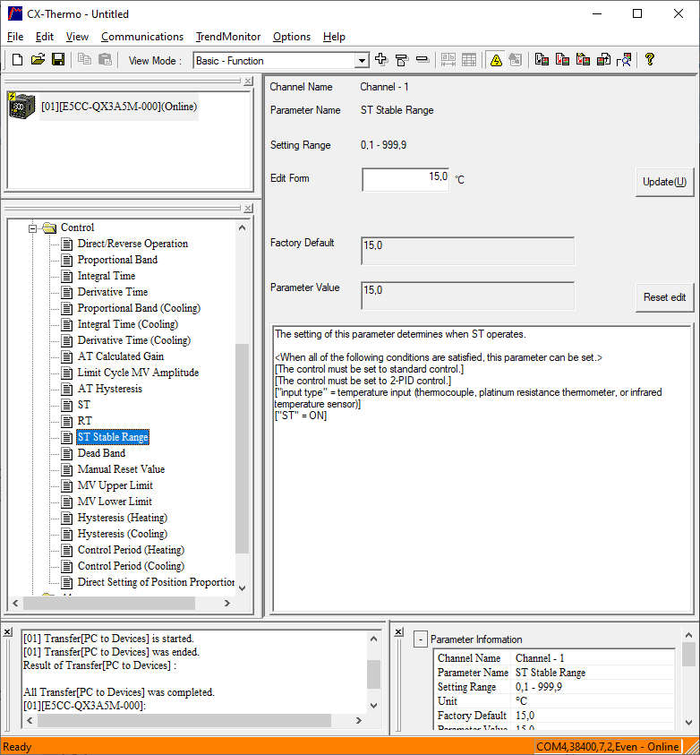Click the grayed Paste toolbar icon
The height and width of the screenshot is (755, 700).
click(x=105, y=60)
